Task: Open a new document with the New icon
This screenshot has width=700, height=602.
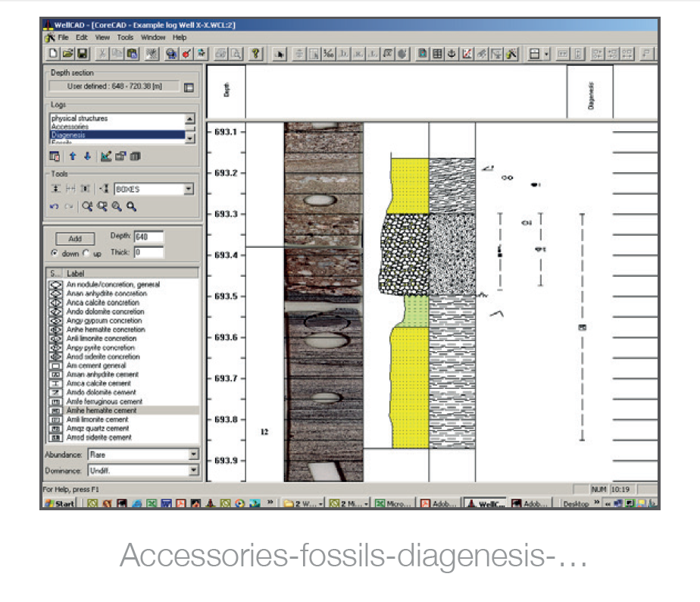Action: point(54,53)
